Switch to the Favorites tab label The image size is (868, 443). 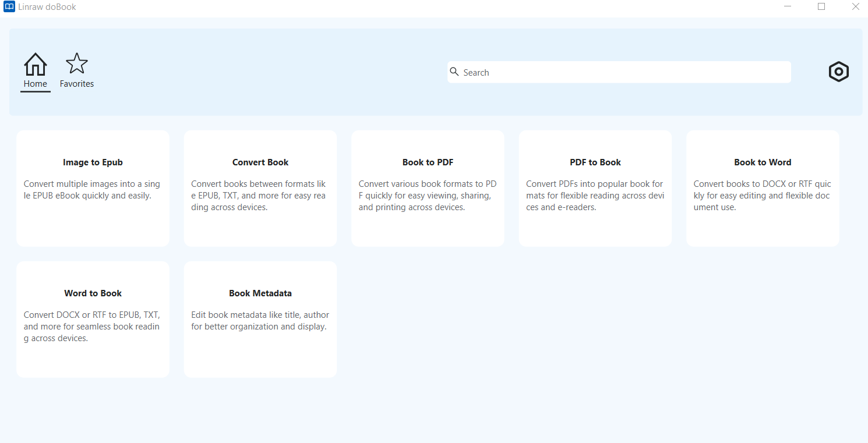[77, 84]
